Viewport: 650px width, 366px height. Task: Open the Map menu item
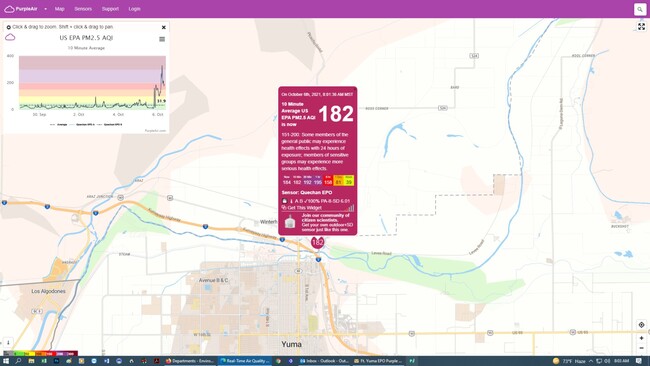coord(60,9)
